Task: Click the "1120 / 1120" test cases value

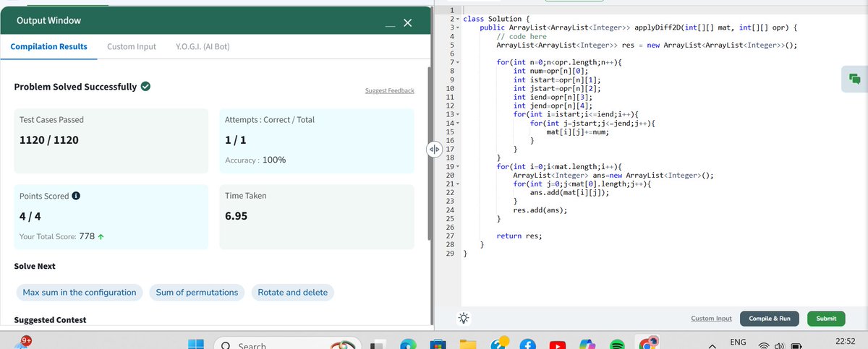Action: pos(49,139)
